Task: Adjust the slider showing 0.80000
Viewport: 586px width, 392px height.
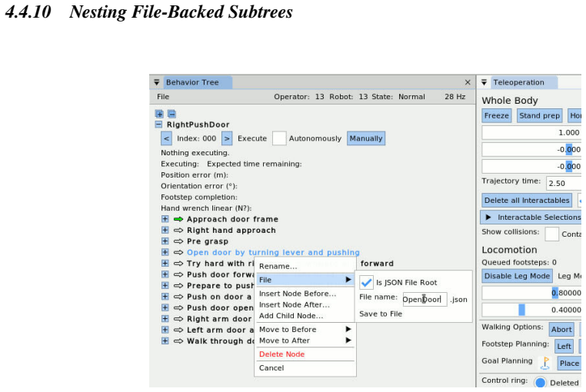Action: [x=531, y=293]
